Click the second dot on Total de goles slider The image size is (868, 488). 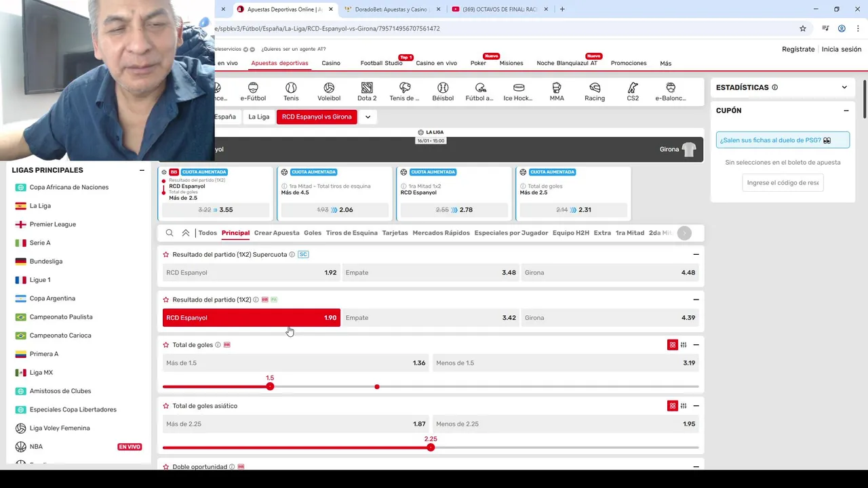click(377, 386)
